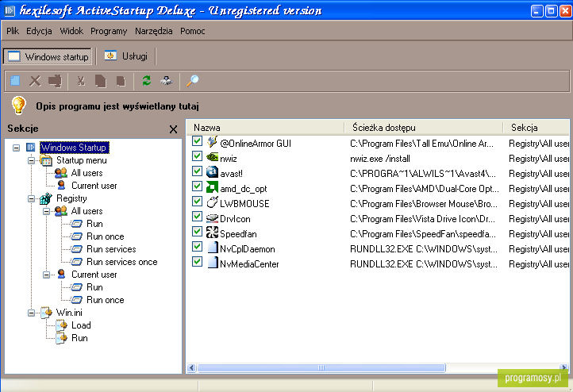Click the Paste toolbar icon
This screenshot has height=392, width=573.
pyautogui.click(x=121, y=81)
